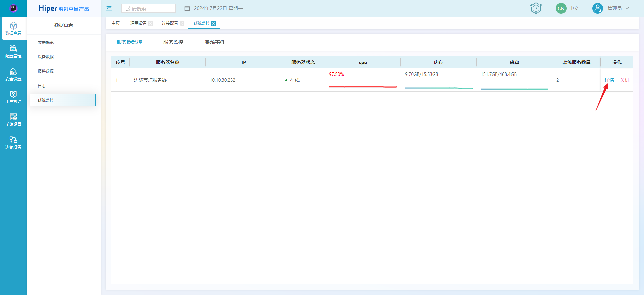
Task: Toggle the sidebar collapse menu icon
Action: (x=109, y=8)
